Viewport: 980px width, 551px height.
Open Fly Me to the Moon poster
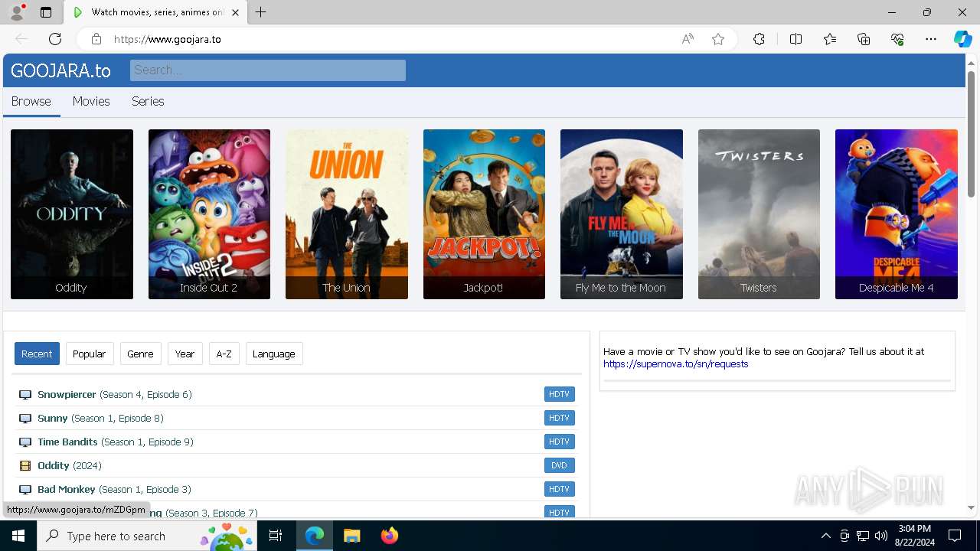[x=622, y=214]
